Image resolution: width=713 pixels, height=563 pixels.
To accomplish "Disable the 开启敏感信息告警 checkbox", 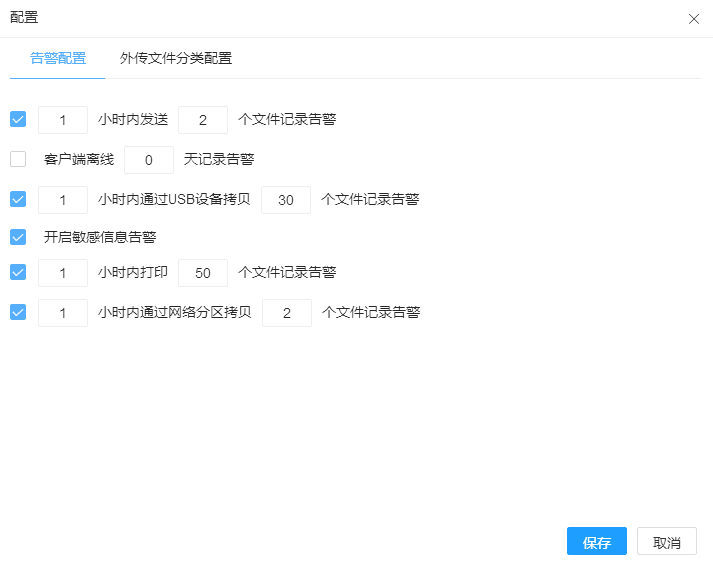I will (18, 237).
